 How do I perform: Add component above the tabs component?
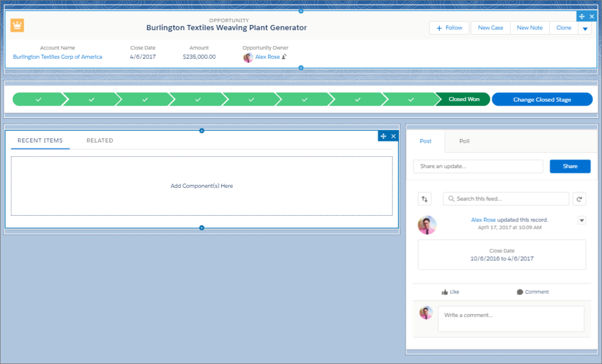tap(202, 131)
